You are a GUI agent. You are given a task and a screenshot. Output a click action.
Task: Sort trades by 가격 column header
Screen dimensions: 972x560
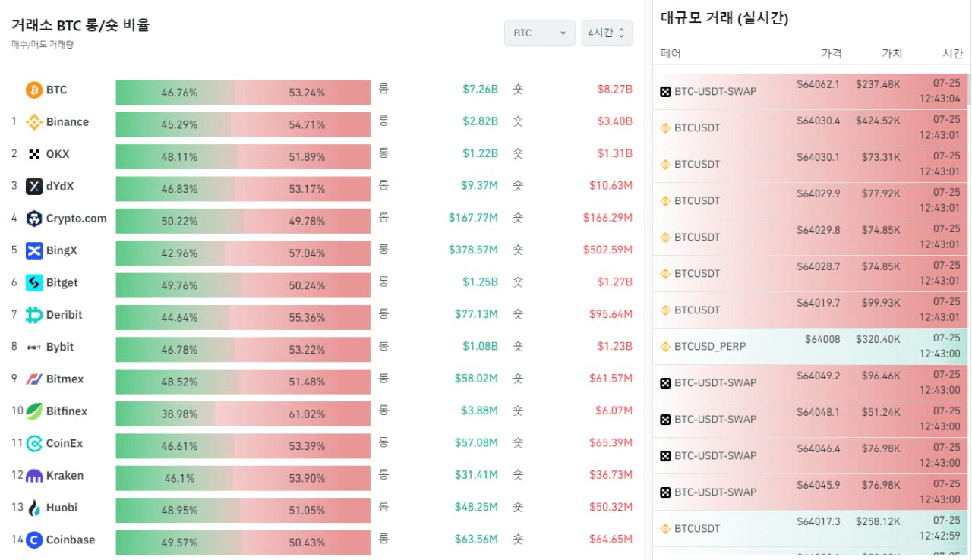(x=831, y=54)
